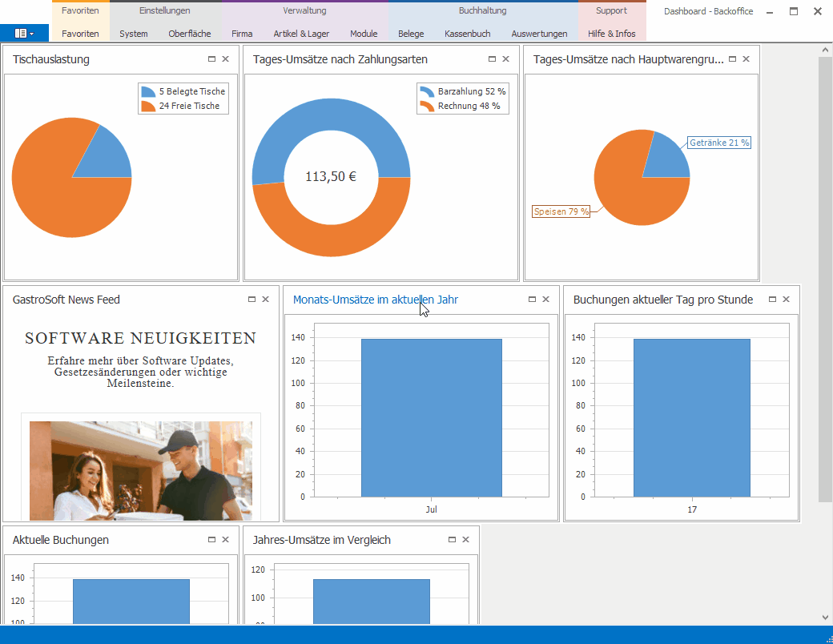
Task: Click the blue Belegte Tische legend swatch
Action: 148,91
